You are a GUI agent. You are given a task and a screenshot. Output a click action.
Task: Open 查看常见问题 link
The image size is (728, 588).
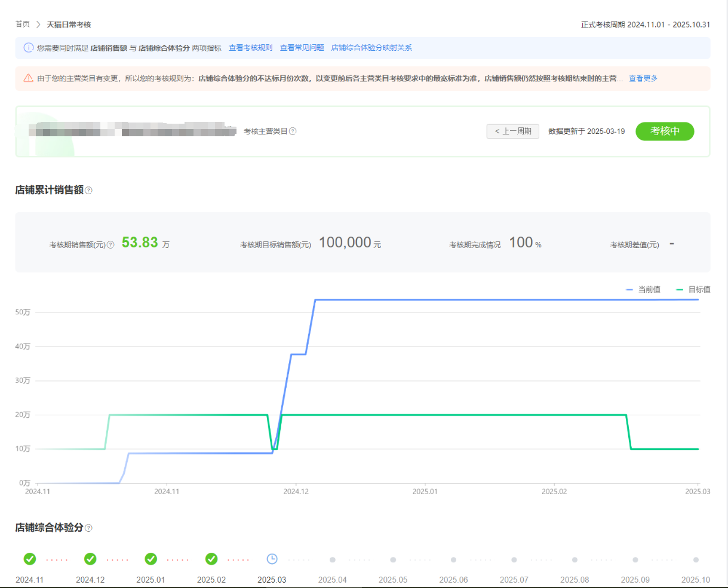tap(302, 48)
